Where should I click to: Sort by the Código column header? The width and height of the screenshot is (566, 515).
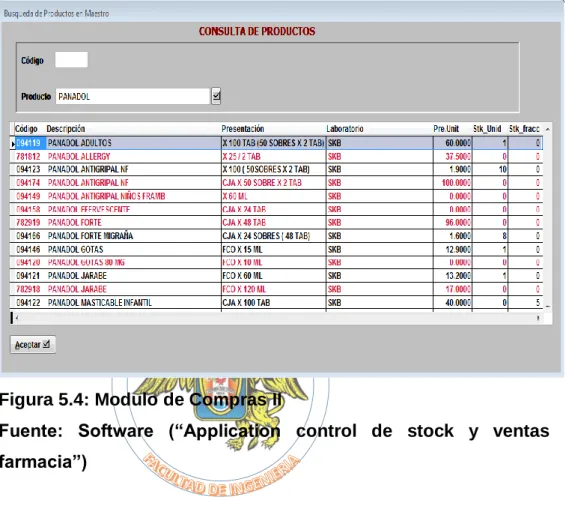pos(26,129)
